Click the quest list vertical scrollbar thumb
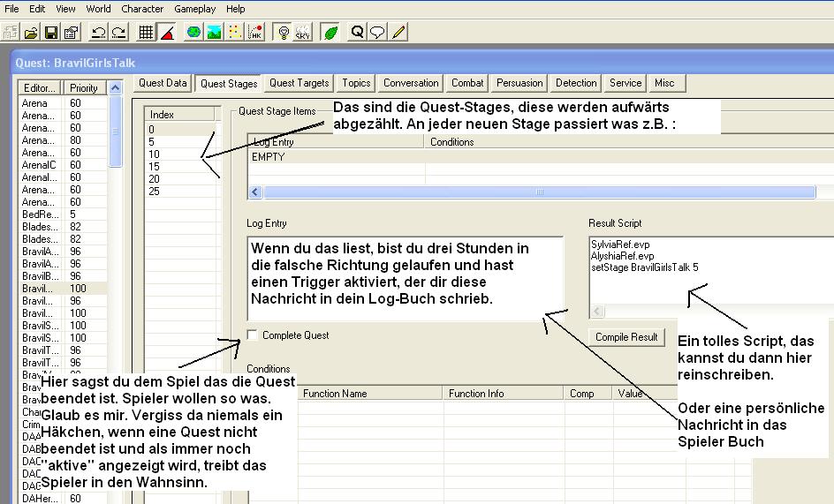The width and height of the screenshot is (834, 504). coord(116,132)
